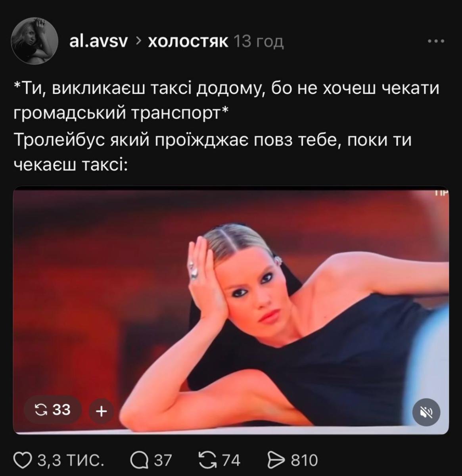The height and width of the screenshot is (476, 462).
Task: View the 74 reposts count
Action: tap(231, 460)
